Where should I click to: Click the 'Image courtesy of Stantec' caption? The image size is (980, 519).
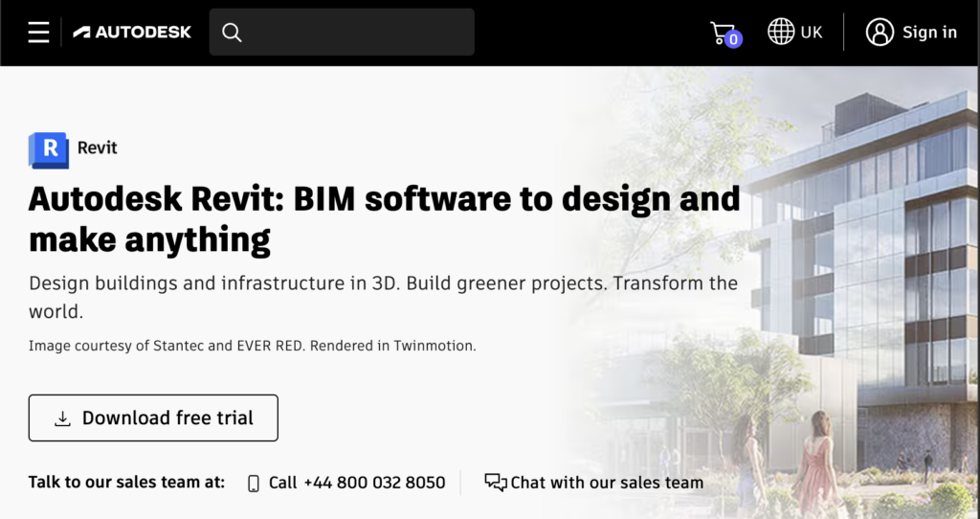(252, 346)
